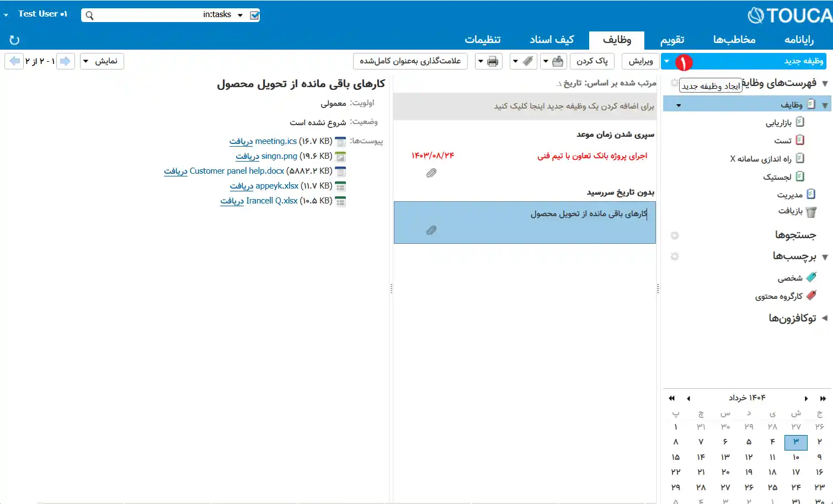Select the بازیافت trash folder

pos(797,212)
